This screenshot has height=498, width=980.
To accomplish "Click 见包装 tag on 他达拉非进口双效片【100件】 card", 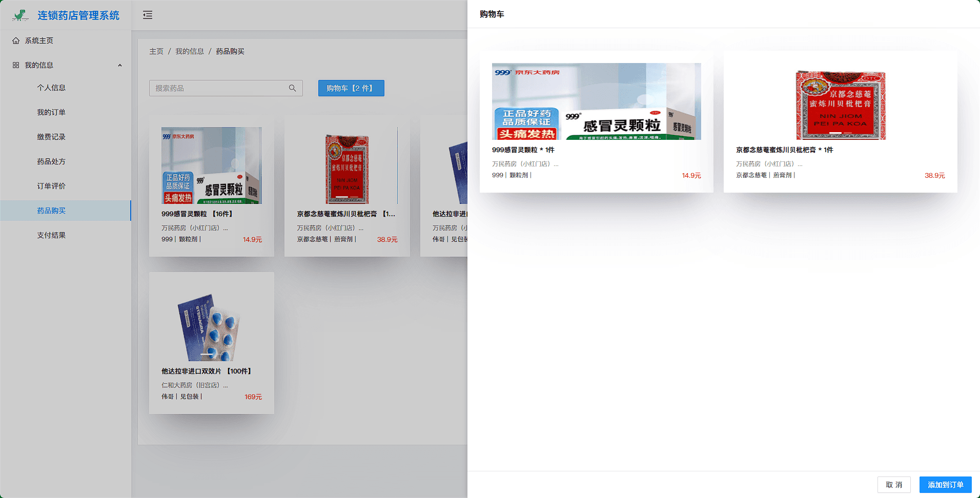I will pyautogui.click(x=189, y=397).
